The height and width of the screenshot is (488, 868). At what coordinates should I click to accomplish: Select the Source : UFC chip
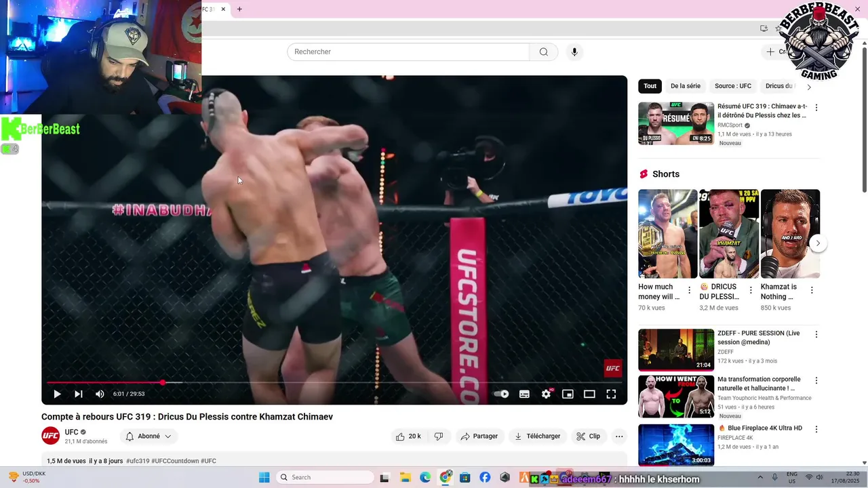[x=733, y=86]
